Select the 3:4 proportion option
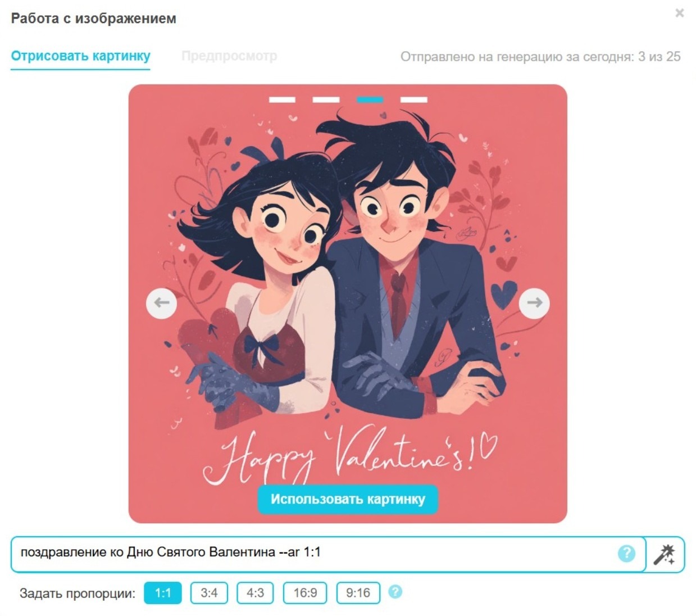 pyautogui.click(x=209, y=593)
